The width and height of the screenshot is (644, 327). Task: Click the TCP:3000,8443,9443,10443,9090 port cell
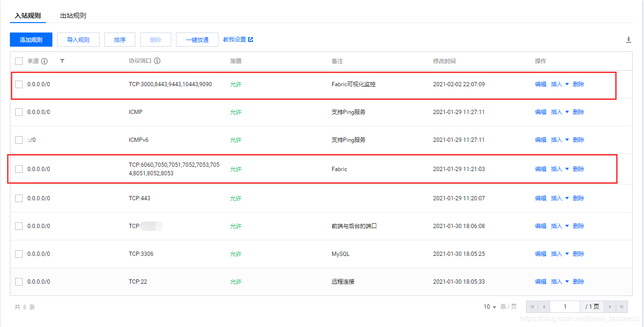click(170, 84)
